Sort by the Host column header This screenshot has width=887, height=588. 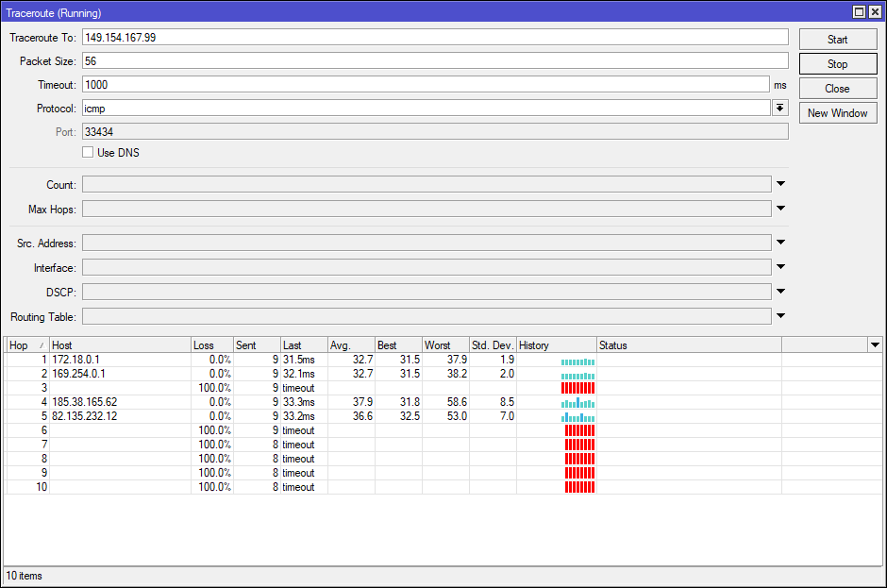click(x=120, y=345)
